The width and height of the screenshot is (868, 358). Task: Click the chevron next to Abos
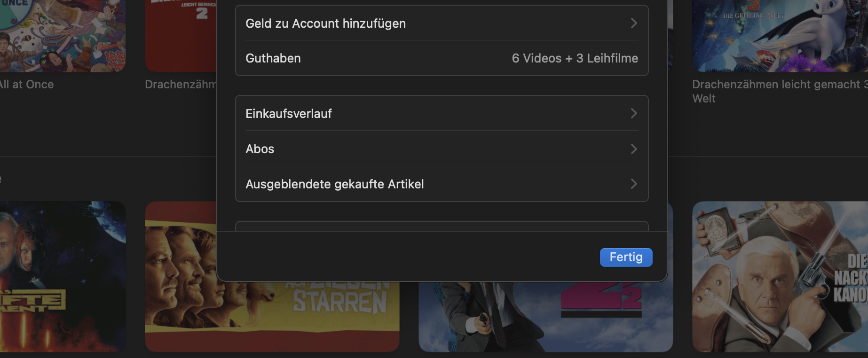[634, 149]
